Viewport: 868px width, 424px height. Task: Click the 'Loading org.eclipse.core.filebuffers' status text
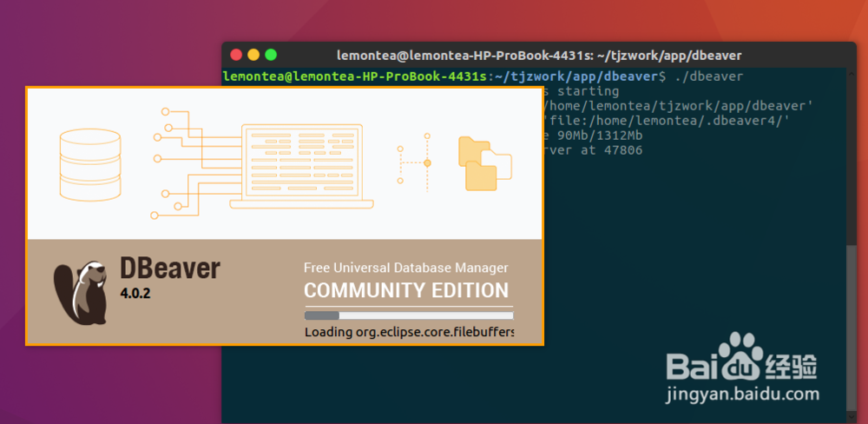(409, 332)
